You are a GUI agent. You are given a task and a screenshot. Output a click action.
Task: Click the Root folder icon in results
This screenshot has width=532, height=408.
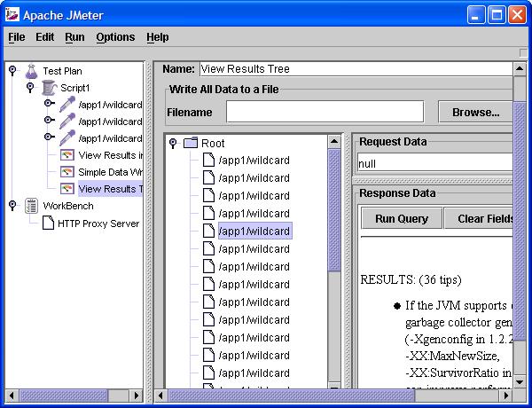click(x=190, y=143)
